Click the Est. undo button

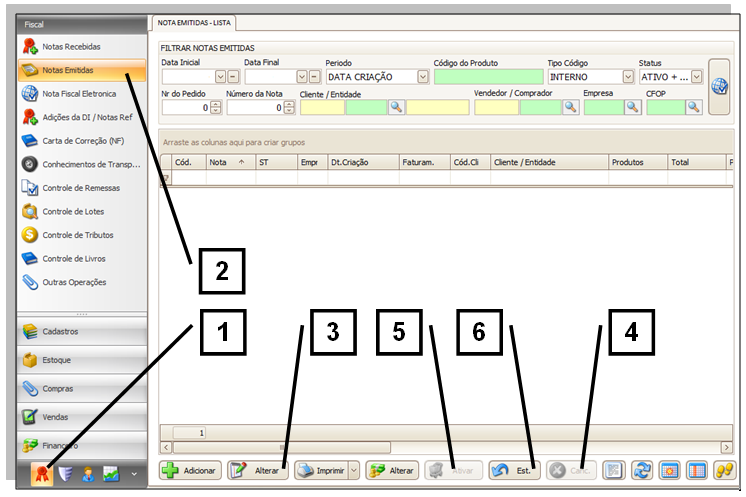click(x=513, y=470)
